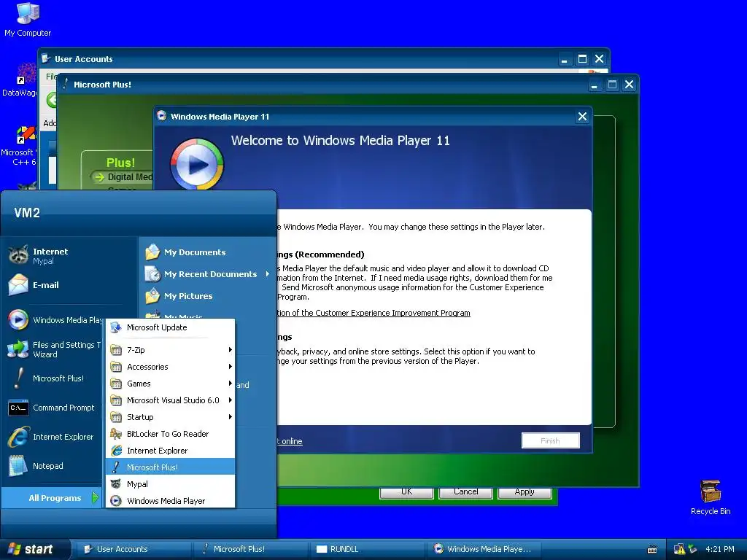Viewport: 747px width, 560px height.
Task: Click Apply button in RUNDLL dialog
Action: (x=525, y=492)
